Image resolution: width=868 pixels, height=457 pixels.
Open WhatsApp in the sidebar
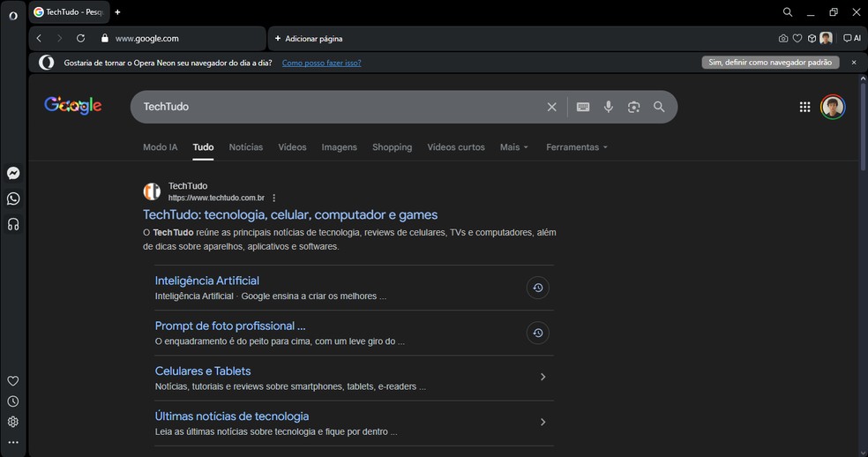13,199
